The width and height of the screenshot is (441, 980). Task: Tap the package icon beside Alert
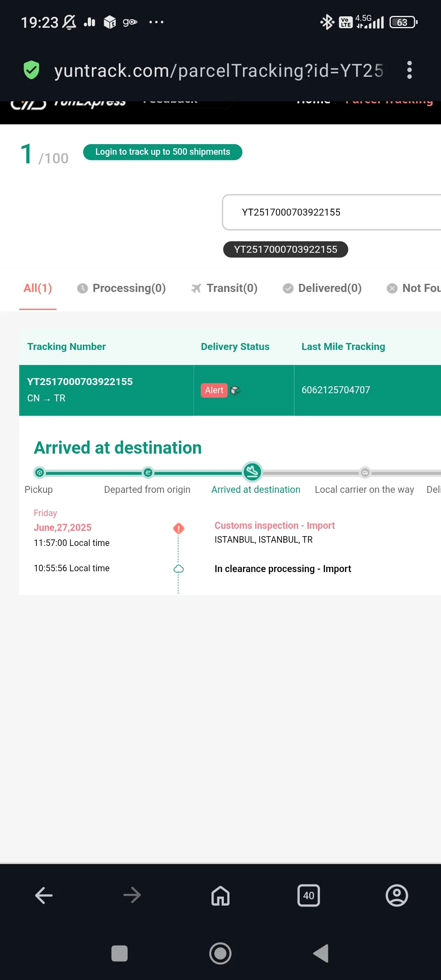point(235,390)
